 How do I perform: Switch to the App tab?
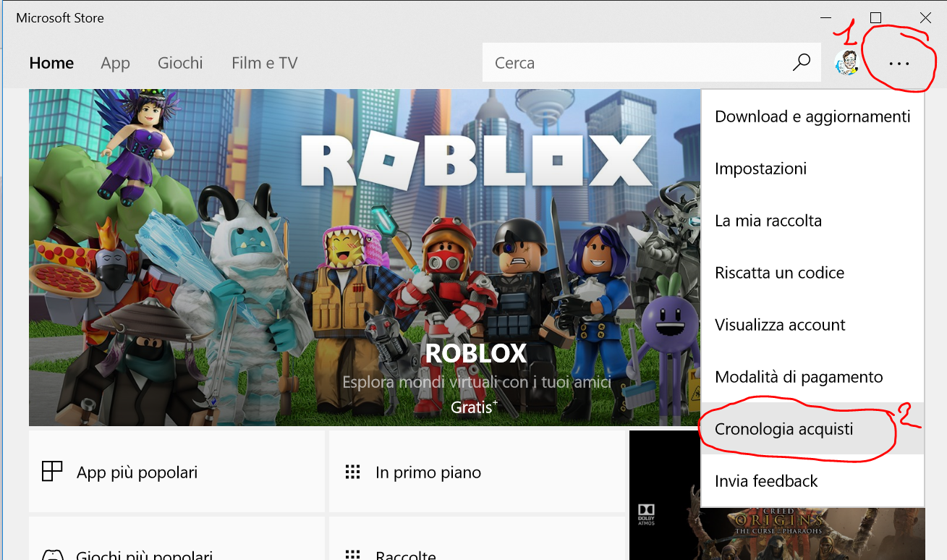(115, 63)
